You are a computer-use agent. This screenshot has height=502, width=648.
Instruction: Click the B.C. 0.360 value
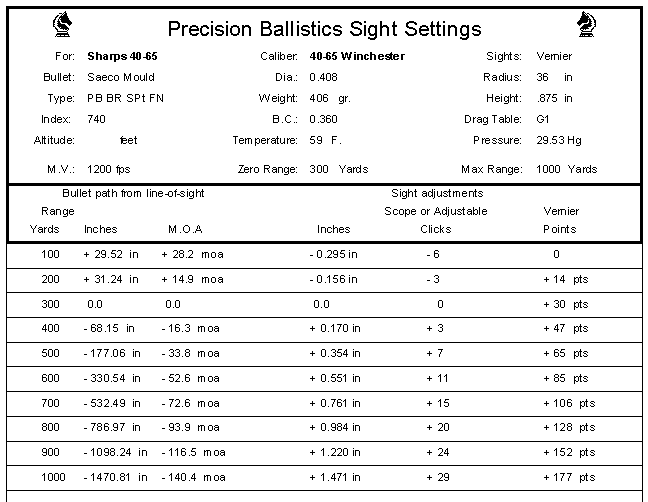[x=324, y=119]
